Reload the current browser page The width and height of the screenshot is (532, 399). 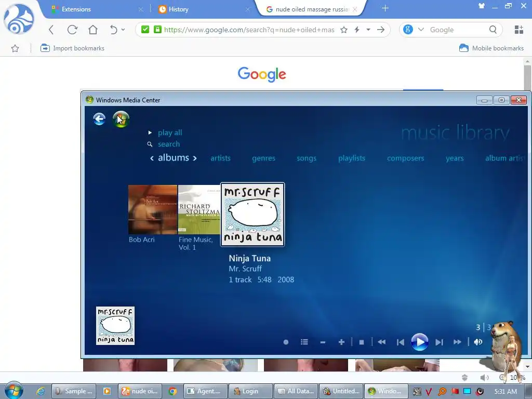click(72, 30)
